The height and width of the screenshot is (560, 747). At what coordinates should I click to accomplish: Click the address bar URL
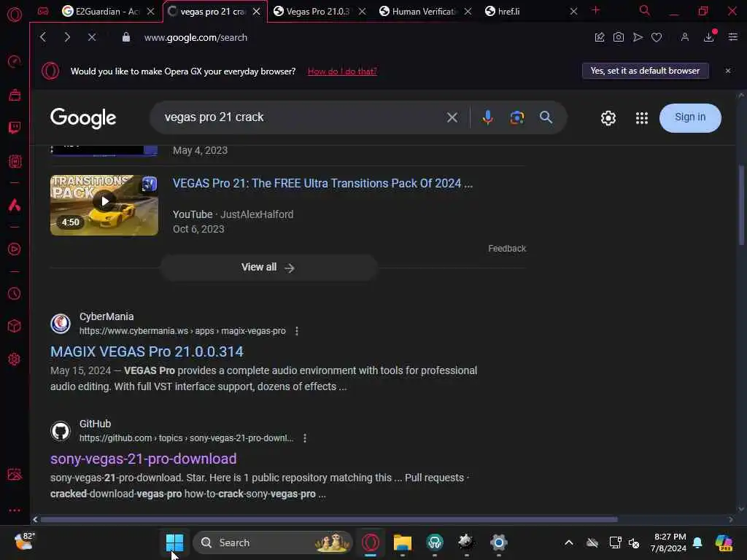click(x=196, y=37)
